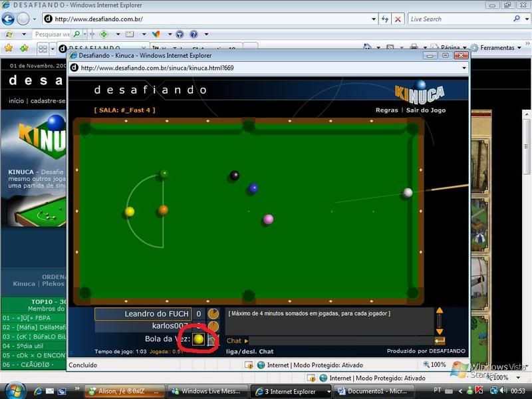Toggle chat with liga/desl. Chat

[249, 351]
